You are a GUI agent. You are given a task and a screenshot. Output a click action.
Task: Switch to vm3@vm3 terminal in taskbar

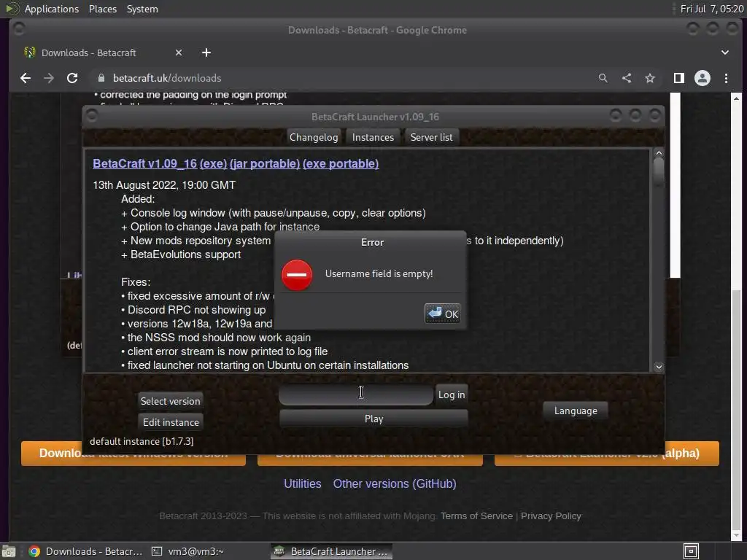187,551
